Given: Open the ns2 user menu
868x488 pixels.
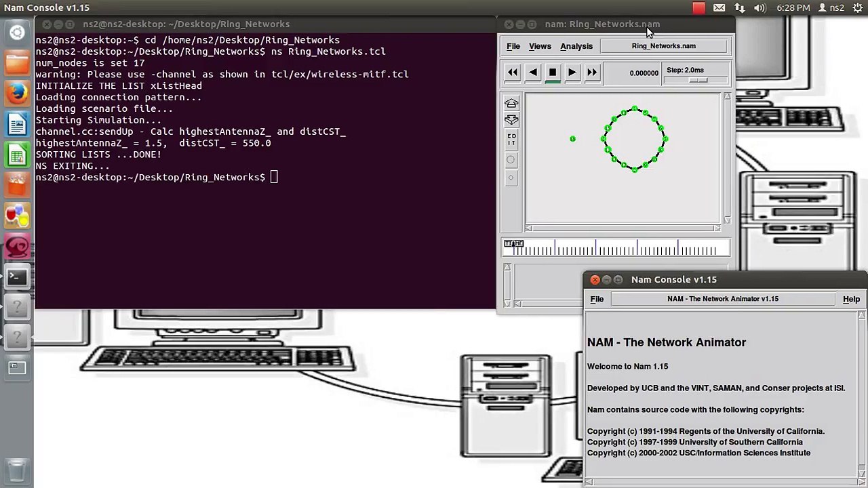Looking at the screenshot, I should coord(831,8).
